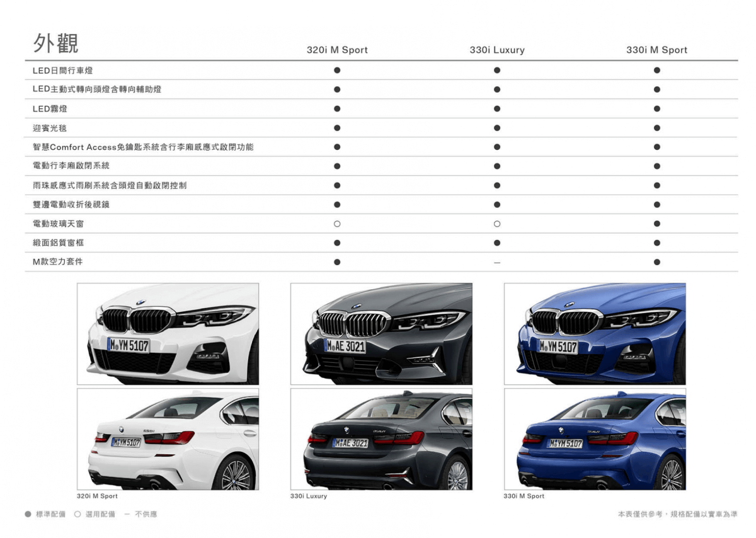
Task: Click the M款空力套件 row label
Action: tap(58, 262)
